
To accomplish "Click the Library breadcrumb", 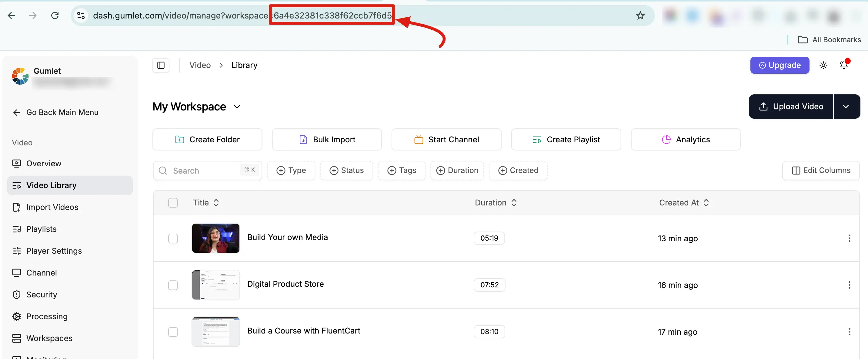I will pyautogui.click(x=244, y=65).
